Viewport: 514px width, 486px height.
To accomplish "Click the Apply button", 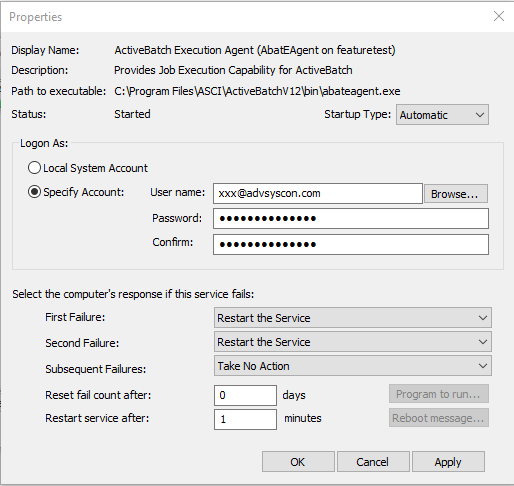I will [x=448, y=462].
